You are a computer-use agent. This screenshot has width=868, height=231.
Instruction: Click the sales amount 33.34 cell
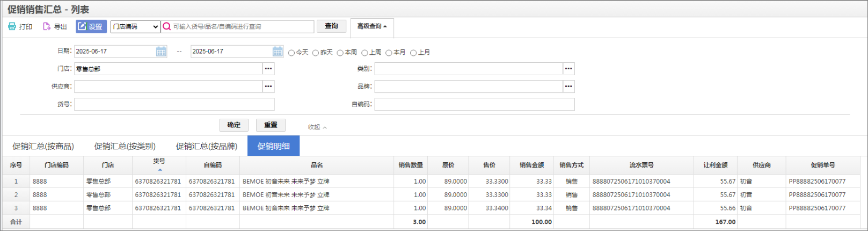coord(531,208)
